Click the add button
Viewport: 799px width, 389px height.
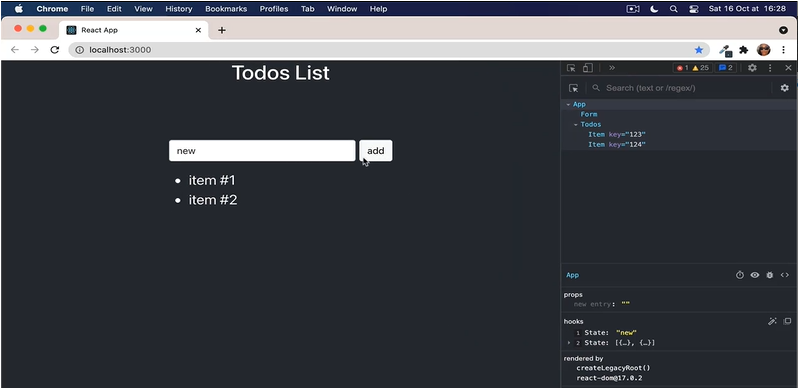coord(376,150)
